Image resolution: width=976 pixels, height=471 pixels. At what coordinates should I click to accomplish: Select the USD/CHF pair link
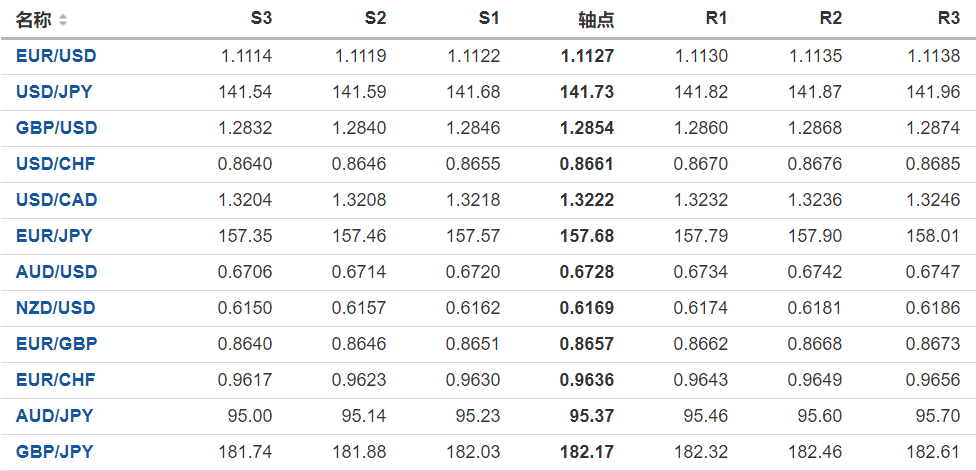[x=55, y=164]
